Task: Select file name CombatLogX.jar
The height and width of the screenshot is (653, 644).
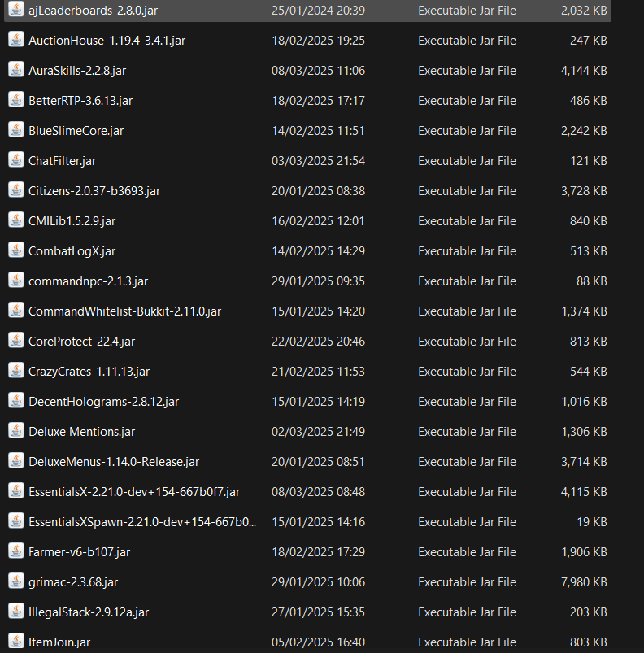Action: [x=72, y=251]
